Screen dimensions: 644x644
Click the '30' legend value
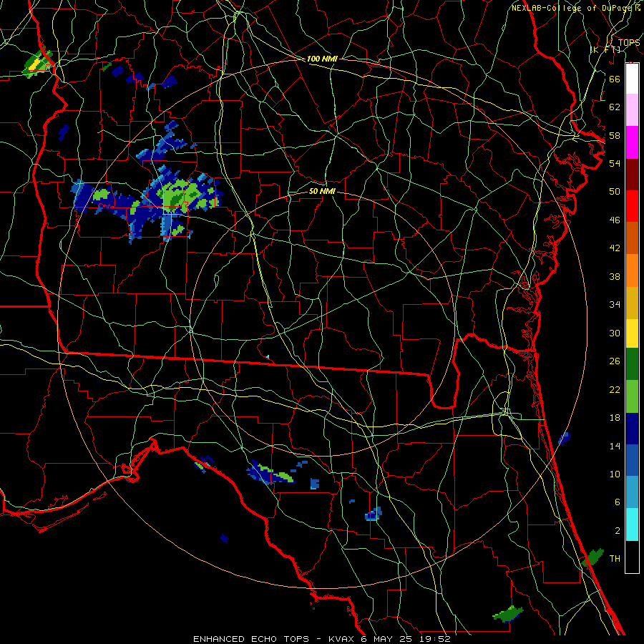pos(615,333)
